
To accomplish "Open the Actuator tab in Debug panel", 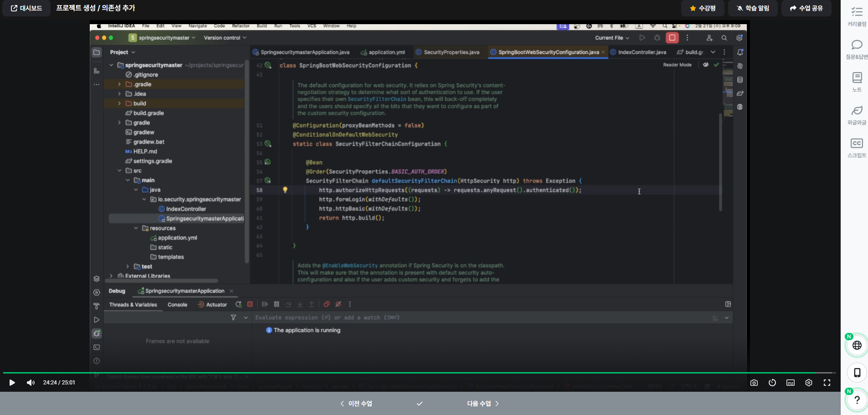I will point(212,305).
